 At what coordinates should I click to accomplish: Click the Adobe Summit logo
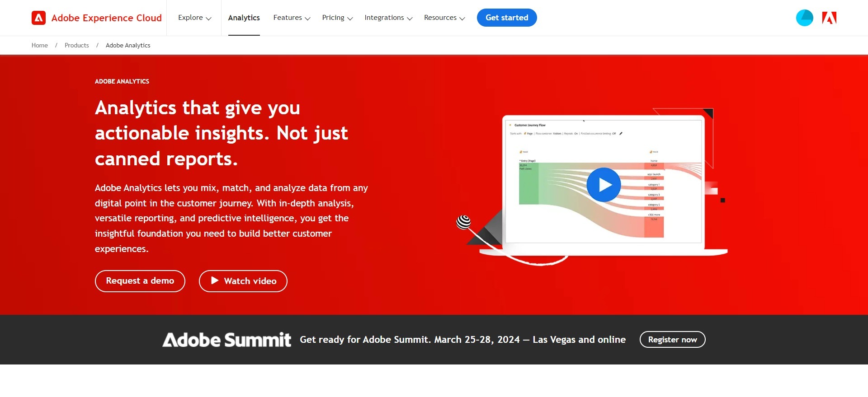coord(226,340)
